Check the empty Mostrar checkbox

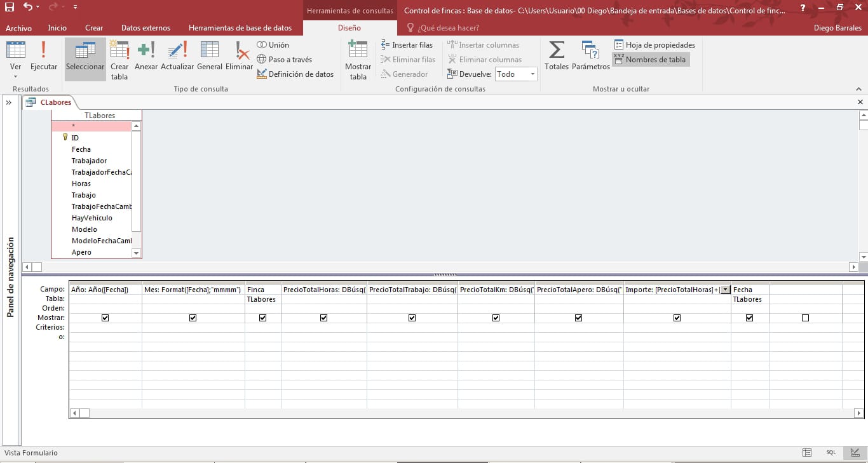(x=806, y=318)
